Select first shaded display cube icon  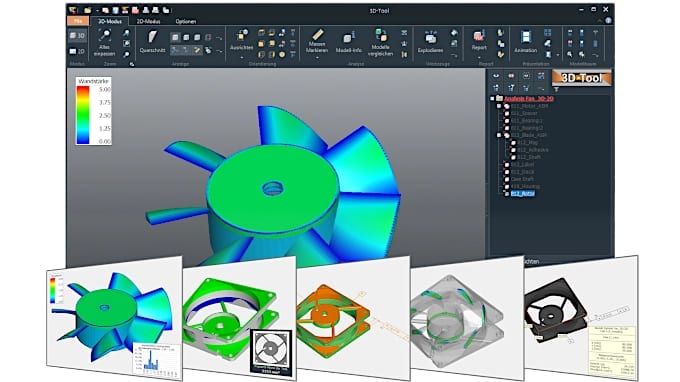pos(175,37)
